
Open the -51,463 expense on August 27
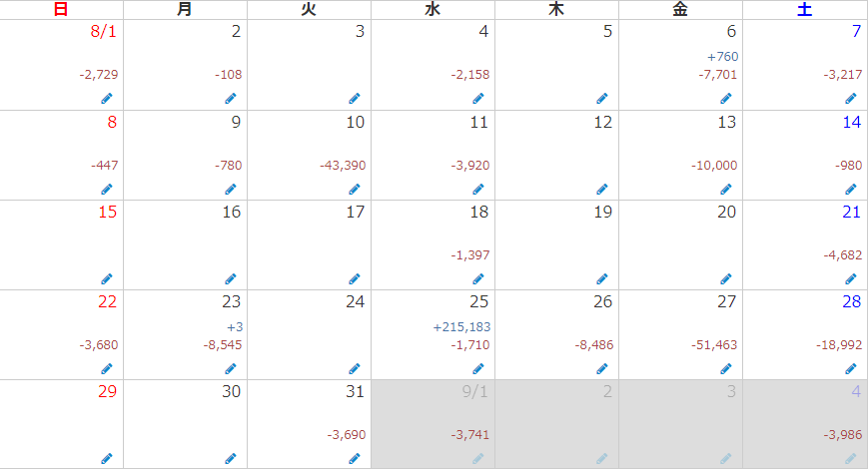[x=714, y=344]
